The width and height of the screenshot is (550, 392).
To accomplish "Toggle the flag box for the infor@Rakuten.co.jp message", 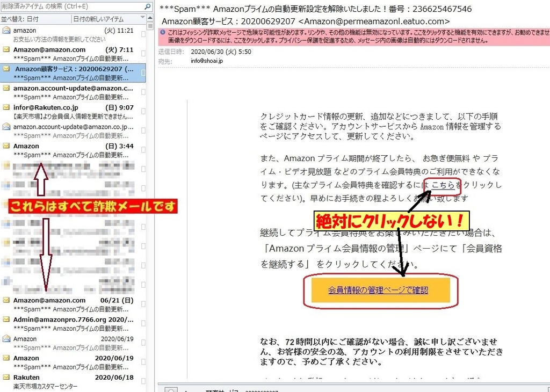I will pyautogui.click(x=143, y=111).
